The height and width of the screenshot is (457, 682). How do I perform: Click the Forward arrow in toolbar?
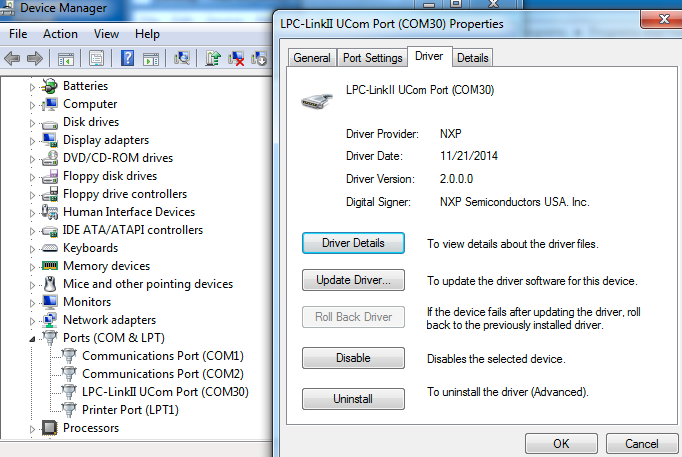[x=34, y=58]
